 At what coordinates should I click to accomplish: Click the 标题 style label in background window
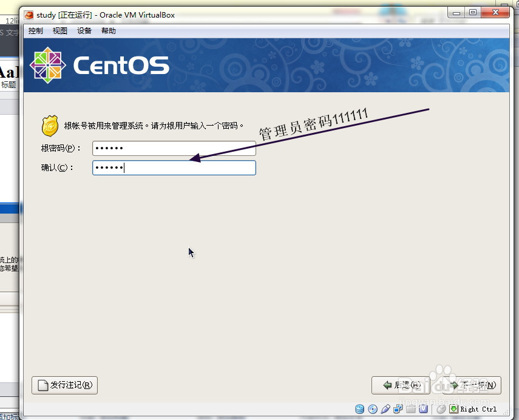point(8,85)
